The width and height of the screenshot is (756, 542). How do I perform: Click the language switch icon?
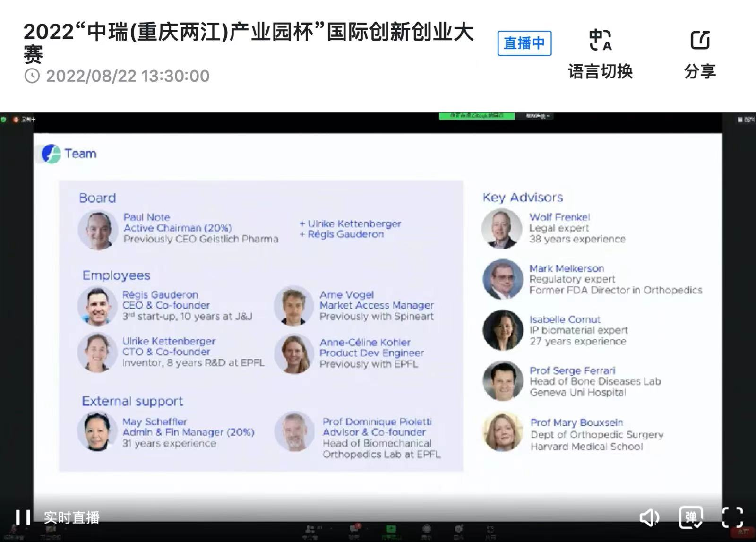600,41
